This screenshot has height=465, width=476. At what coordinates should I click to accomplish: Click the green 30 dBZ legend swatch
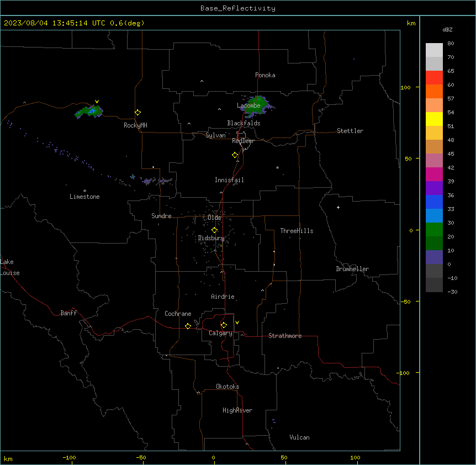coord(434,230)
